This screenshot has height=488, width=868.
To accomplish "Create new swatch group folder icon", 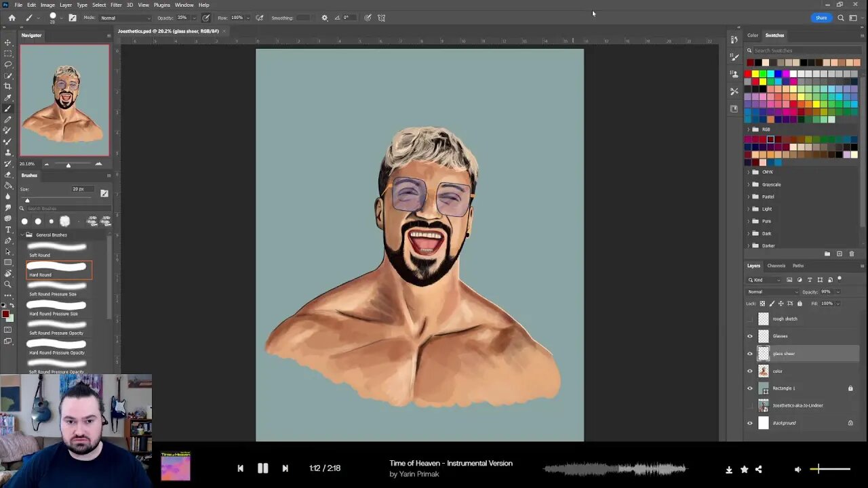I will tap(827, 253).
